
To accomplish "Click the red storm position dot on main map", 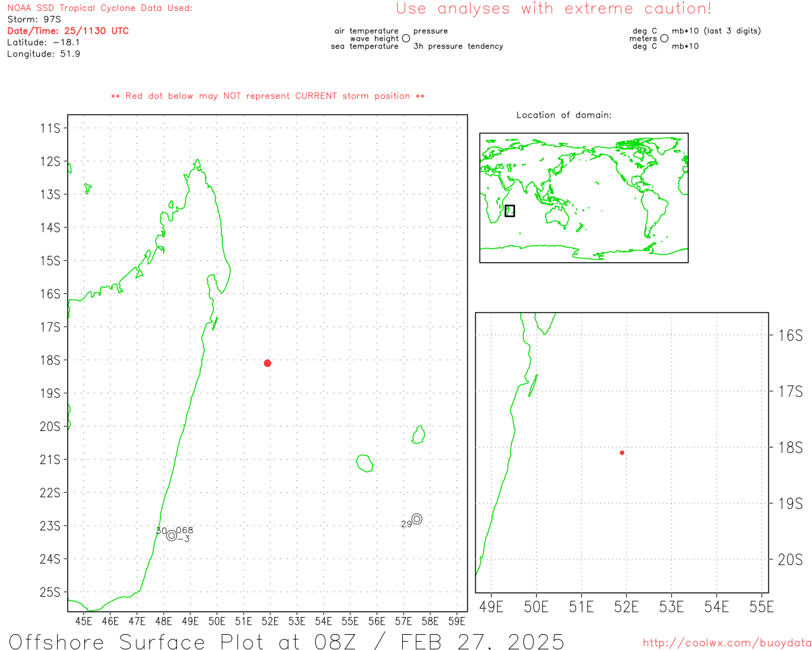I will click(267, 363).
